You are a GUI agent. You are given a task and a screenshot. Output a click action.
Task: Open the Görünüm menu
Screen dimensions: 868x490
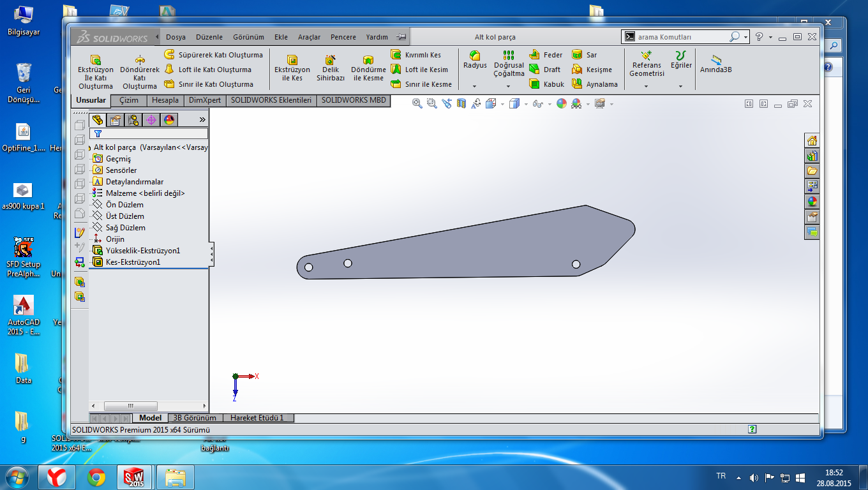[248, 37]
